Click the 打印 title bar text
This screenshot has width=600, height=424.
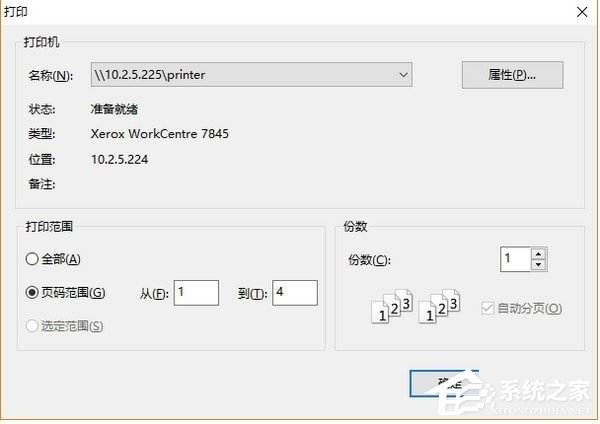(18, 10)
